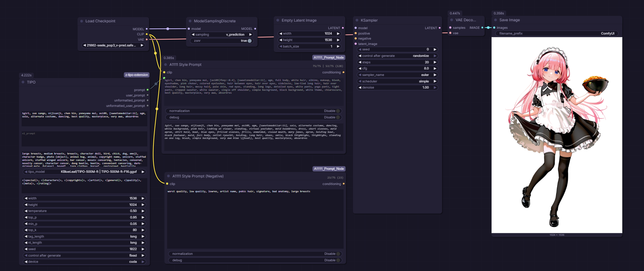Click the right arrow on TIPO seed
Viewport: 644px width, 271px height.
pos(143,249)
